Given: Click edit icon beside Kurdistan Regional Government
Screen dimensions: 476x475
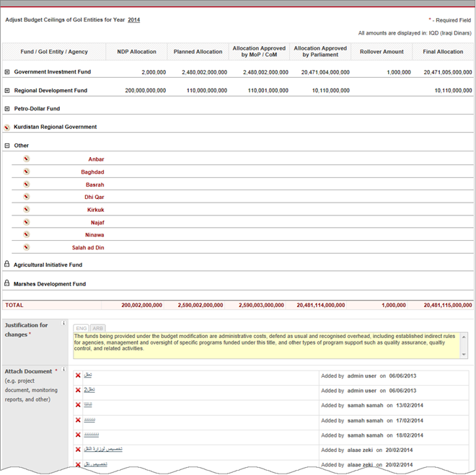Looking at the screenshot, I should pyautogui.click(x=7, y=127).
